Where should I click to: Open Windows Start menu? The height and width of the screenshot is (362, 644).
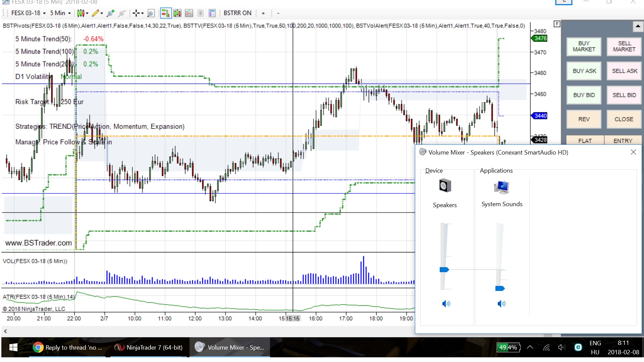pos(13,348)
